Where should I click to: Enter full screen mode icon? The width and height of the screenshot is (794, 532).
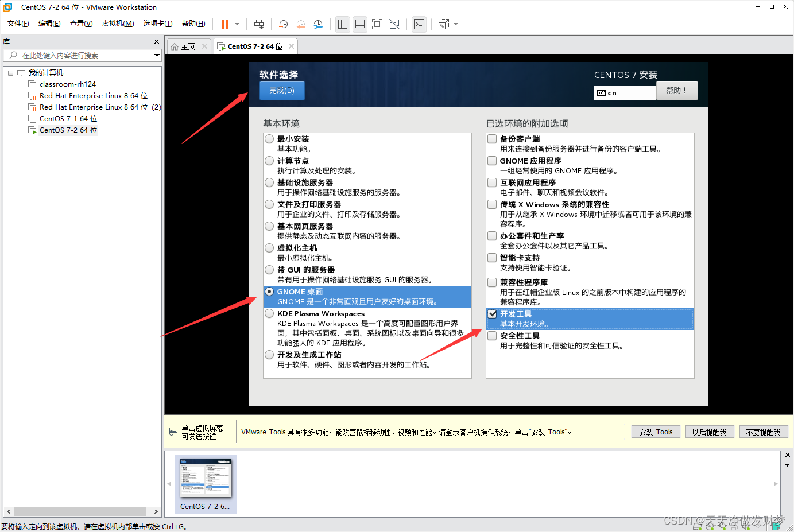click(x=377, y=24)
